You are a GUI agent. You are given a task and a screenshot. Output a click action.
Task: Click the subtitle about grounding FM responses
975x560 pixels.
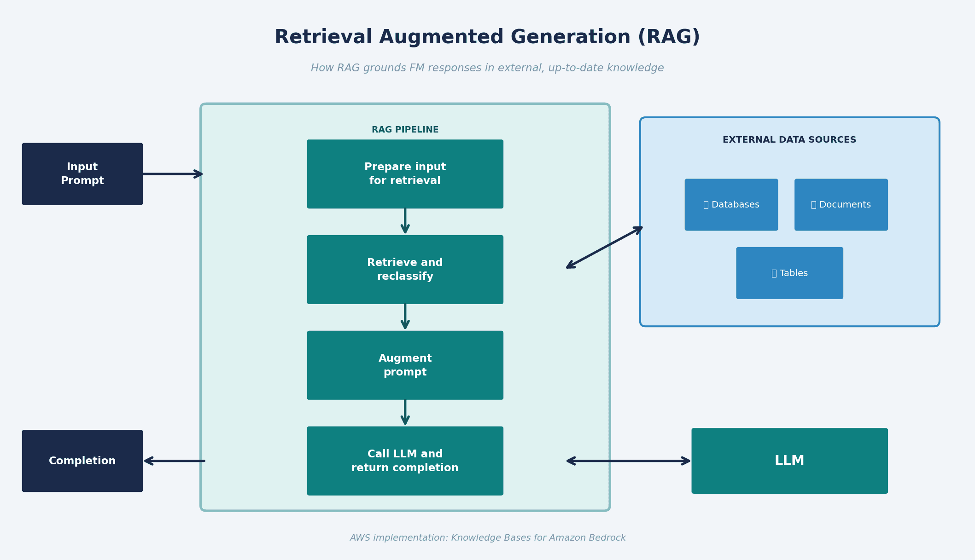(x=487, y=68)
